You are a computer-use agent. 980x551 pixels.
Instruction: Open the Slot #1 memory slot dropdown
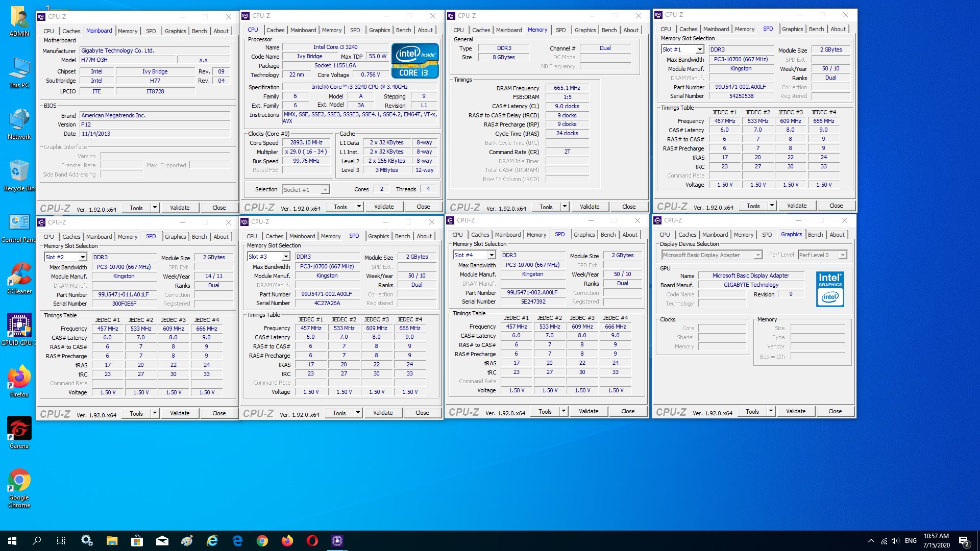[x=682, y=49]
